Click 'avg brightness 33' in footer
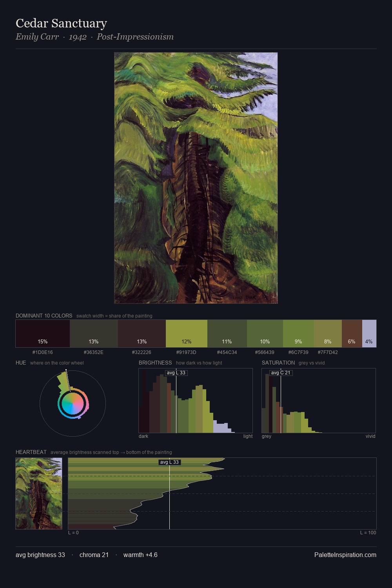This screenshot has height=588, width=392. click(40, 555)
